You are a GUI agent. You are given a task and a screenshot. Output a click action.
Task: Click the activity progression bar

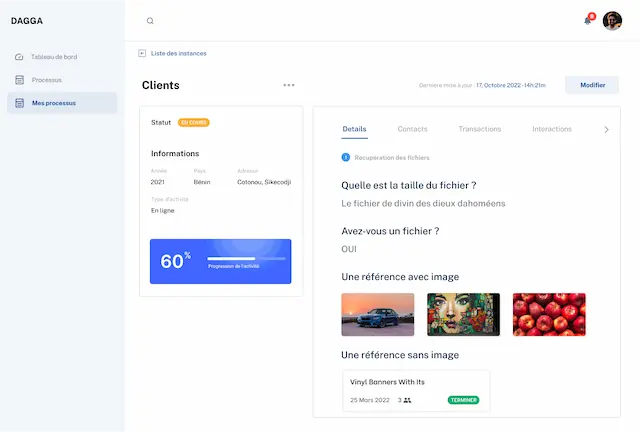coord(246,259)
